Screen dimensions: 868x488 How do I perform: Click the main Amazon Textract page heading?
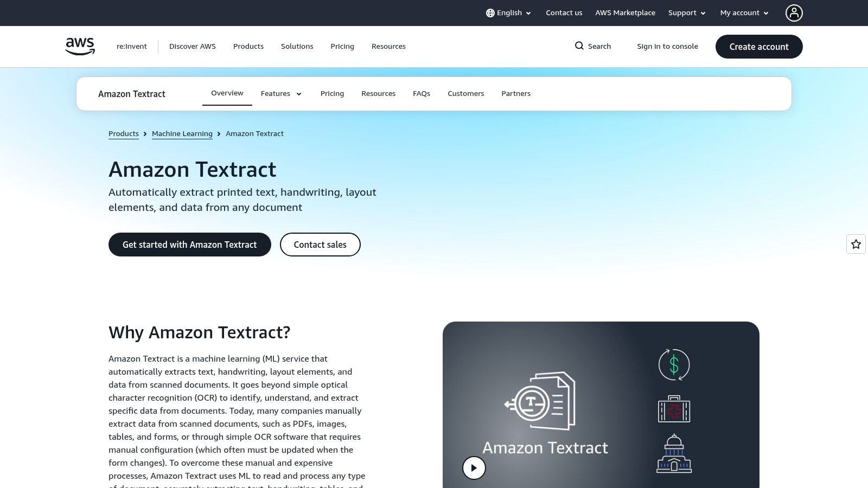tap(193, 170)
